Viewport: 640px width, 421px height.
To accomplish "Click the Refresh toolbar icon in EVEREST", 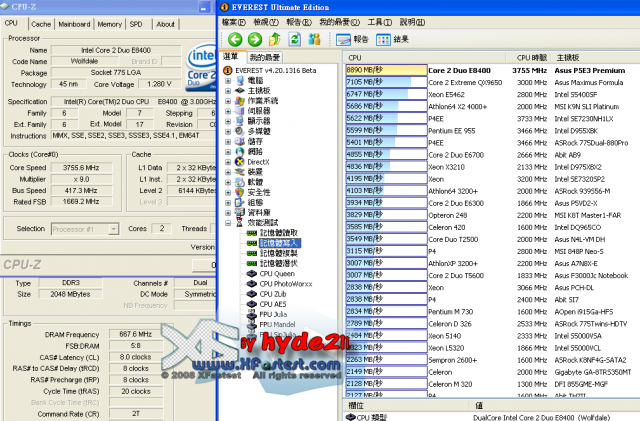I will pos(295,39).
